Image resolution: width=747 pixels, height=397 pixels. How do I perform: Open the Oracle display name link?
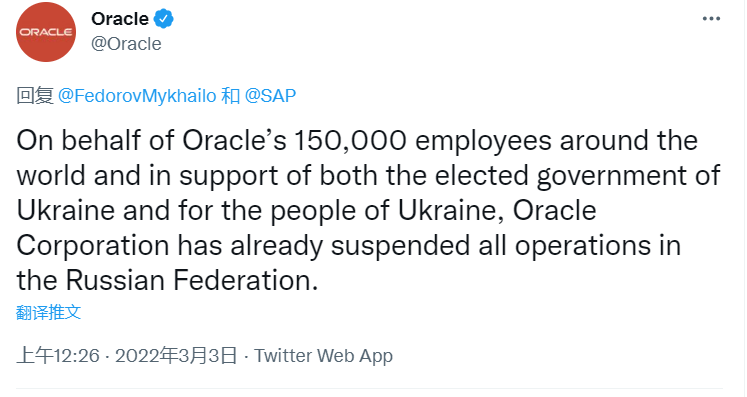click(x=120, y=19)
